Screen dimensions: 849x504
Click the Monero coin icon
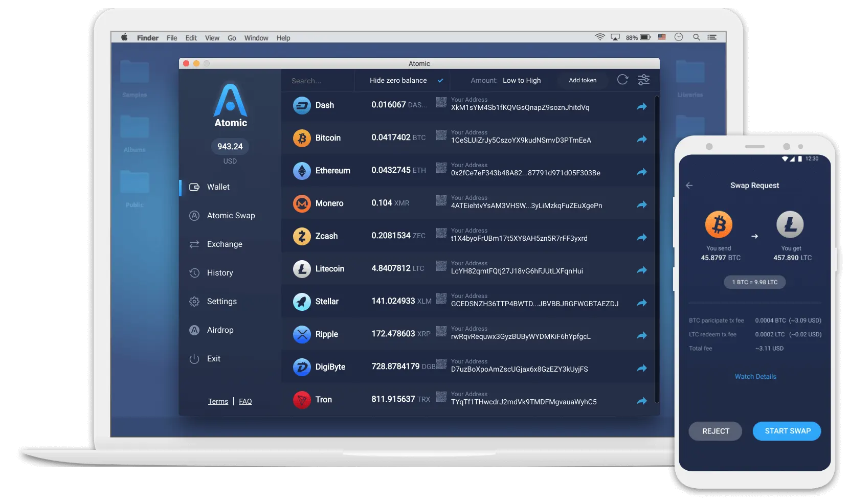302,203
